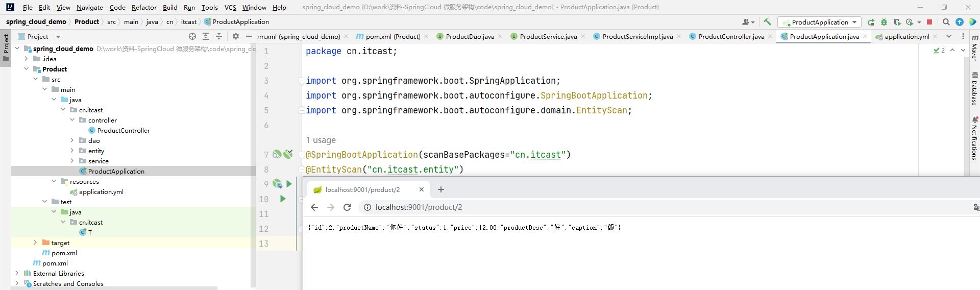Select the test class T in tree
Image resolution: width=980 pixels, height=290 pixels.
coord(86,232)
